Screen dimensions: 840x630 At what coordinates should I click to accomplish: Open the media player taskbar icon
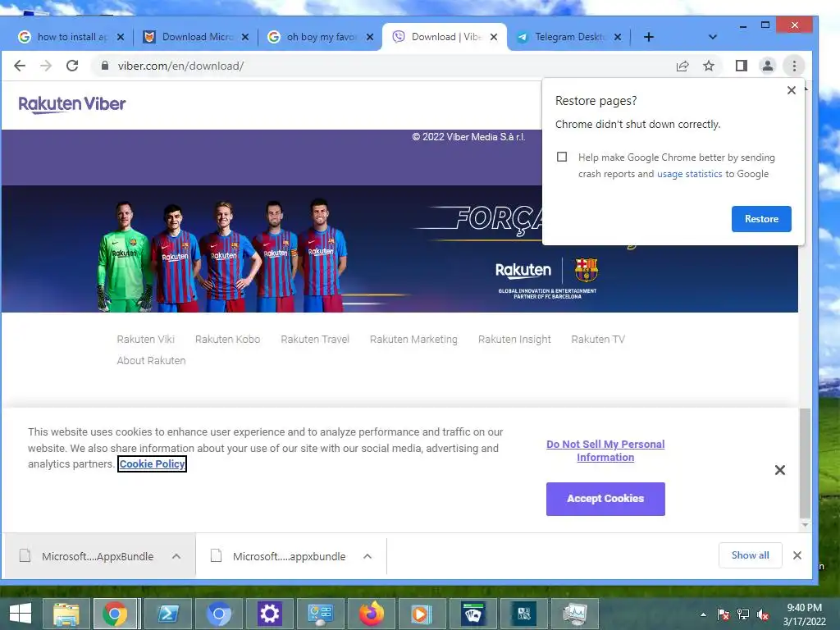421,614
